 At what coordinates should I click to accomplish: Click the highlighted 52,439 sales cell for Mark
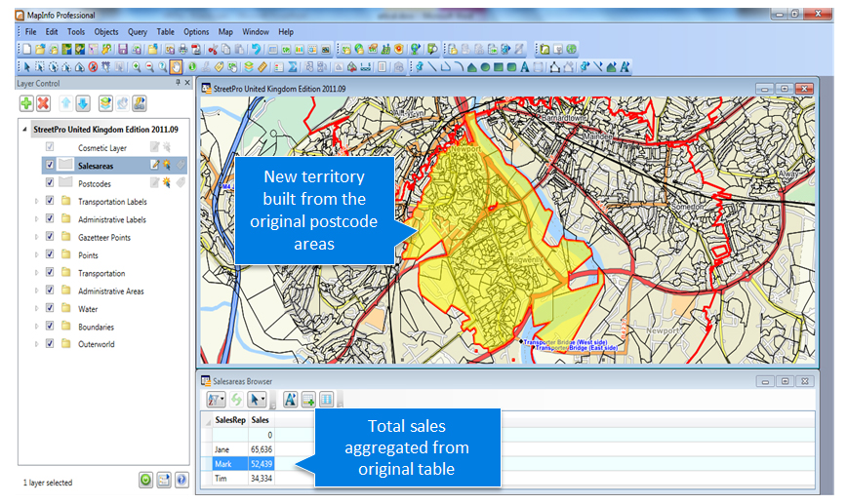(261, 463)
